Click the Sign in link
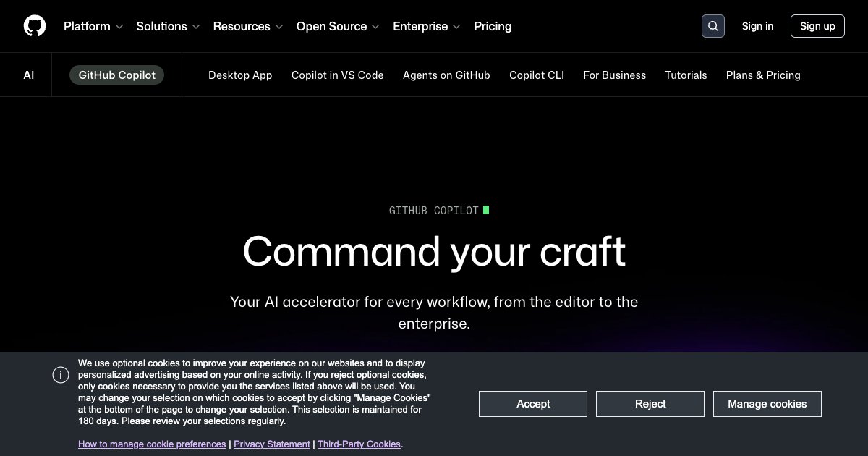Image resolution: width=868 pixels, height=456 pixels. click(x=757, y=26)
